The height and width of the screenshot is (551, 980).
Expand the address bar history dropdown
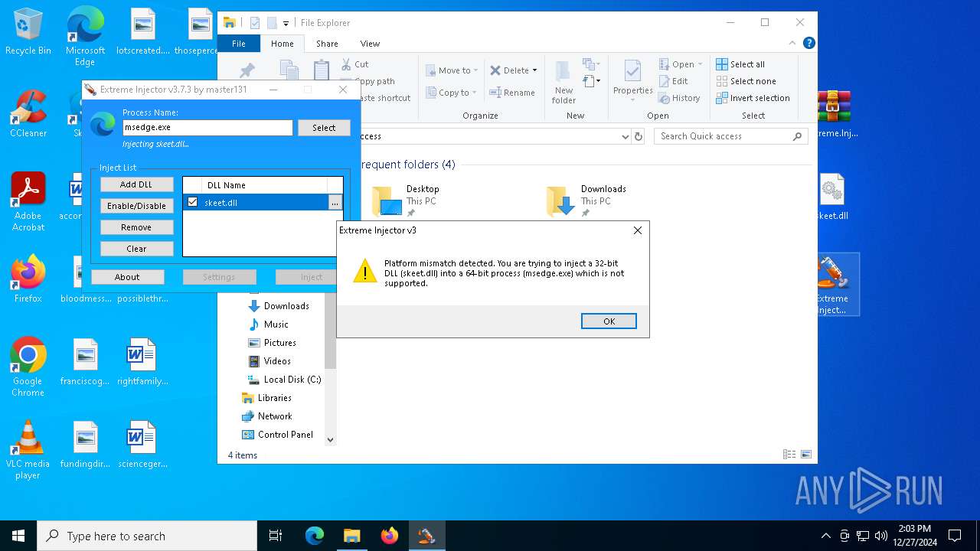[626, 136]
